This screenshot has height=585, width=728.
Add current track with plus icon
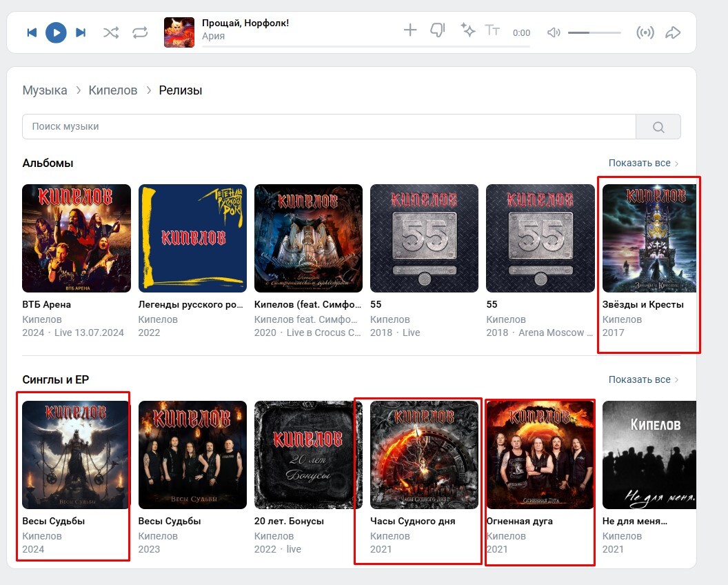410,30
